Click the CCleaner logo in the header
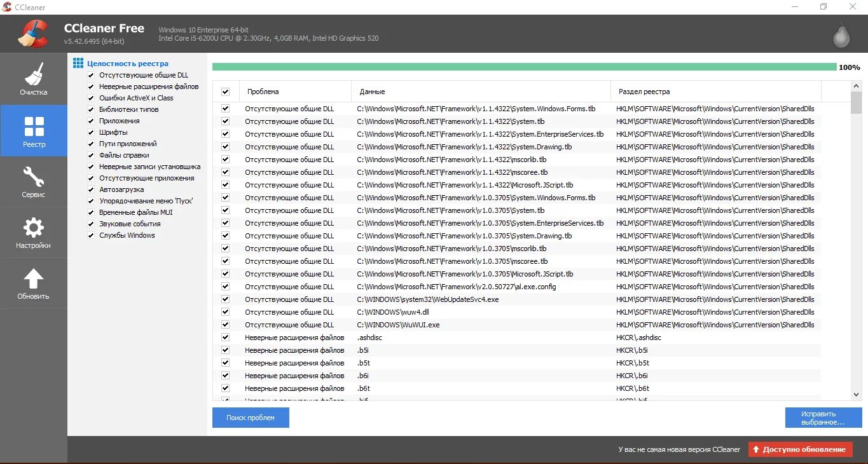868x464 pixels. point(33,34)
